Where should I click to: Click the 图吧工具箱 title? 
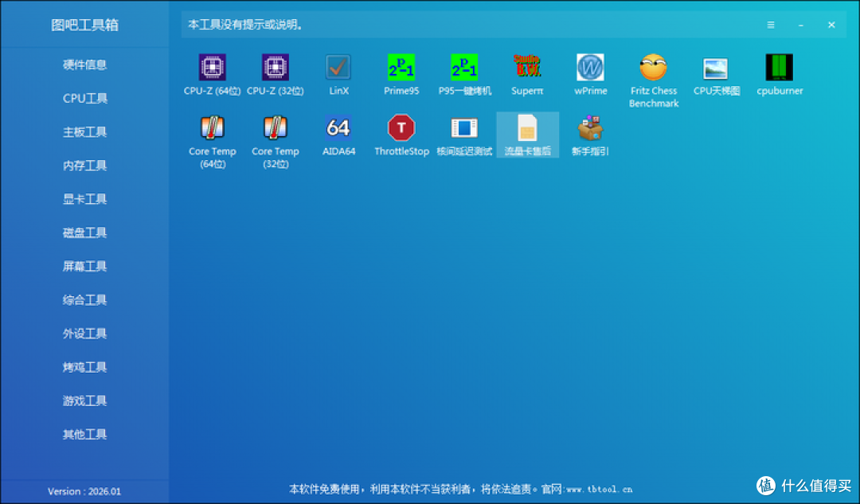point(84,25)
